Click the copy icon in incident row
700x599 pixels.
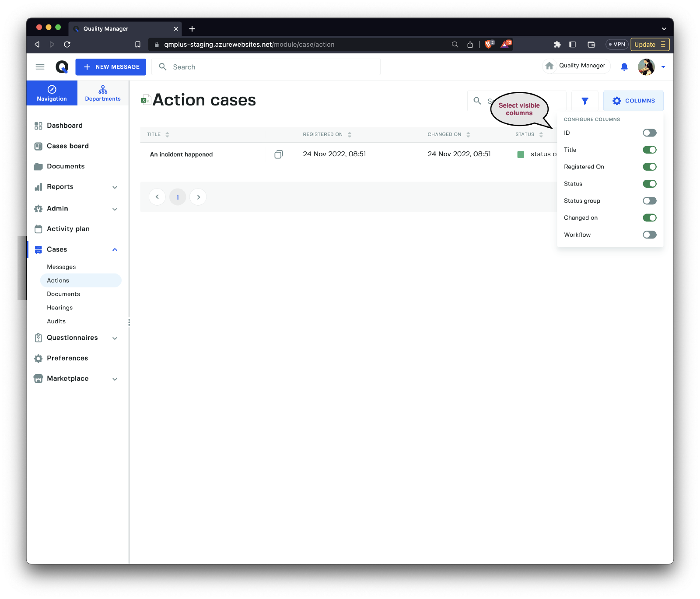[279, 154]
